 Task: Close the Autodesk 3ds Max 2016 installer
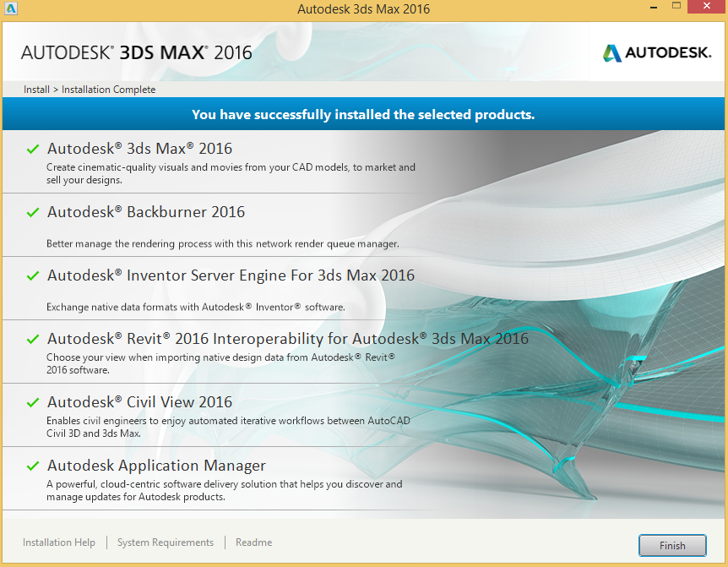pos(707,7)
